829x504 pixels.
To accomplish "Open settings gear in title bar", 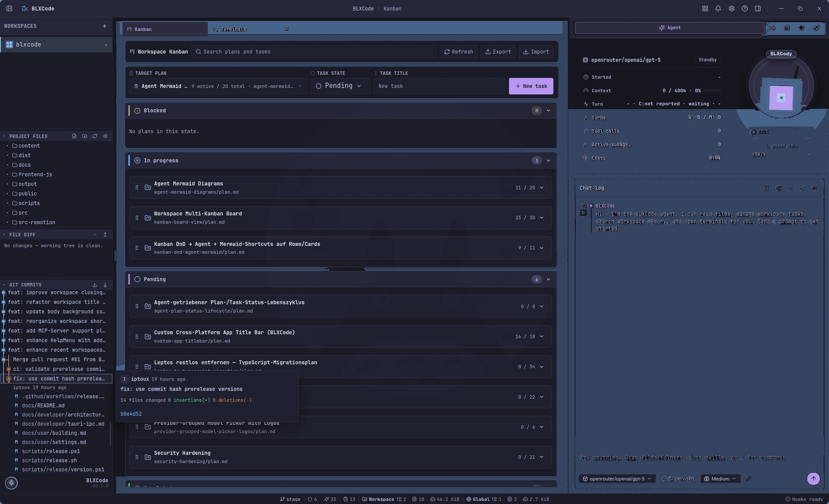I will point(731,8).
